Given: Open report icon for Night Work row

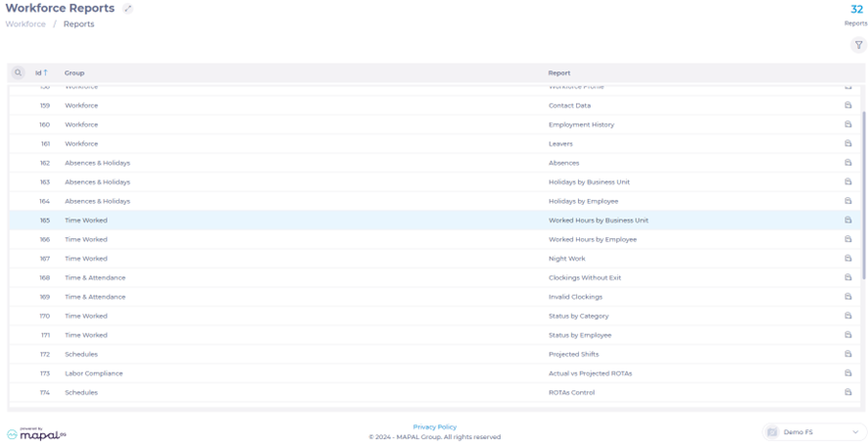Looking at the screenshot, I should coord(847,258).
